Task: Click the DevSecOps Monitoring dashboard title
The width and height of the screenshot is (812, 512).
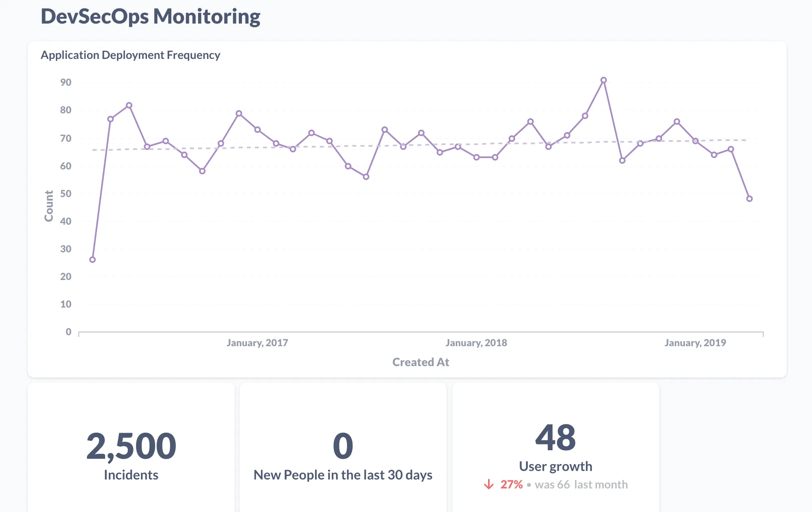Action: [x=151, y=17]
